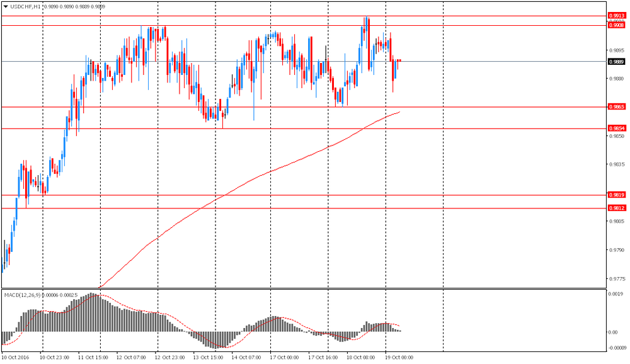
Task: Select the 0.9913 red price label
Action: click(x=616, y=16)
